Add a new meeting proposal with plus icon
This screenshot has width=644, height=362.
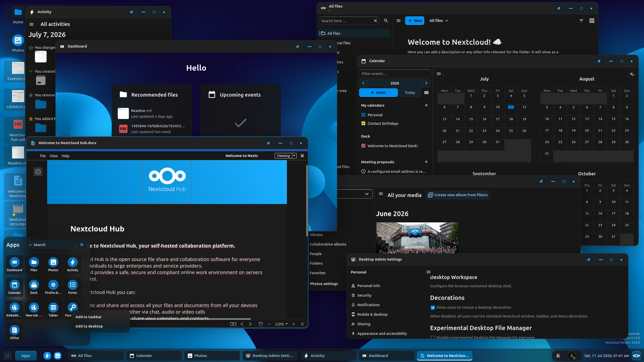426,162
